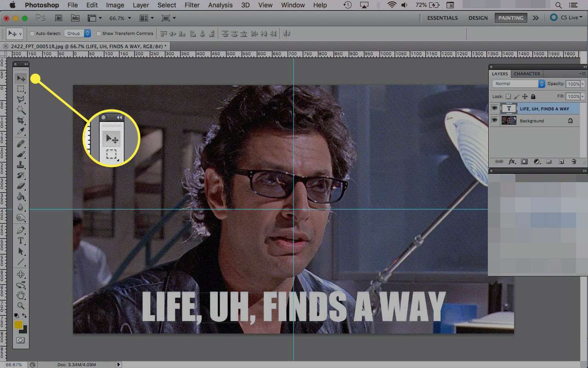Screen dimensions: 588x368
Task: Launch Mini Bridge with the Mb button
Action: pos(75,18)
